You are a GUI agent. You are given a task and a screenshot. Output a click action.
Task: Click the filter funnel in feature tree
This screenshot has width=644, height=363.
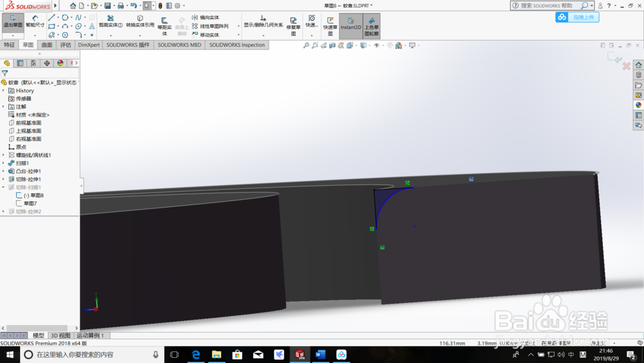tap(5, 73)
